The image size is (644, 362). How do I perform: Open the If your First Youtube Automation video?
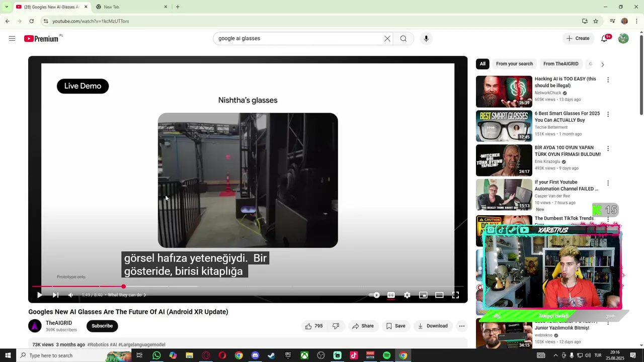(x=566, y=186)
